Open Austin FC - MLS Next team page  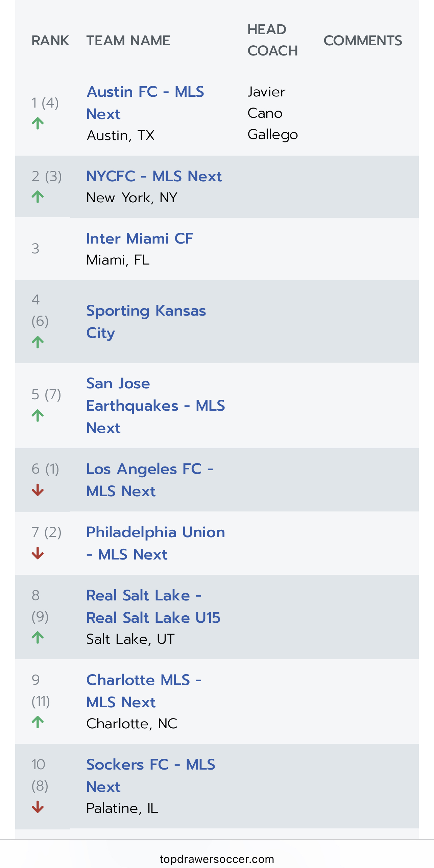[145, 103]
